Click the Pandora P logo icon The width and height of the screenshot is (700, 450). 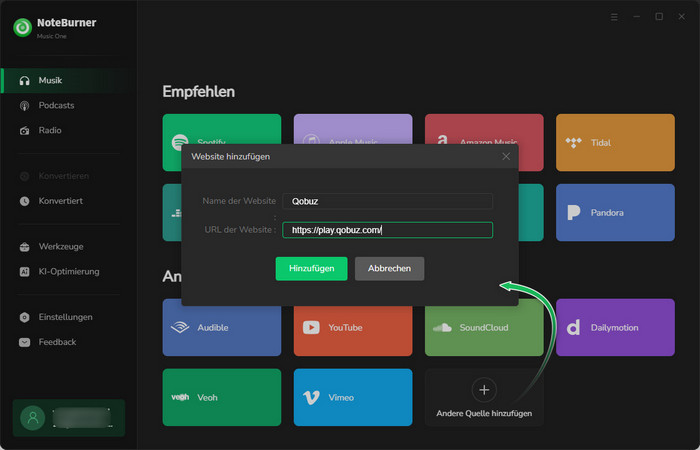point(573,212)
